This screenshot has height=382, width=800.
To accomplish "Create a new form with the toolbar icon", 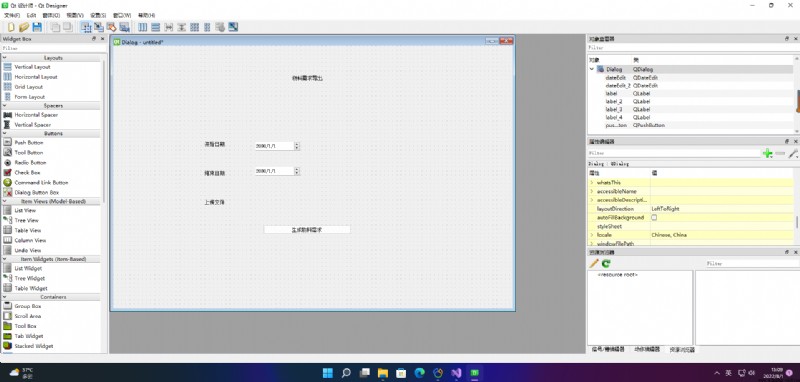I will (x=11, y=27).
